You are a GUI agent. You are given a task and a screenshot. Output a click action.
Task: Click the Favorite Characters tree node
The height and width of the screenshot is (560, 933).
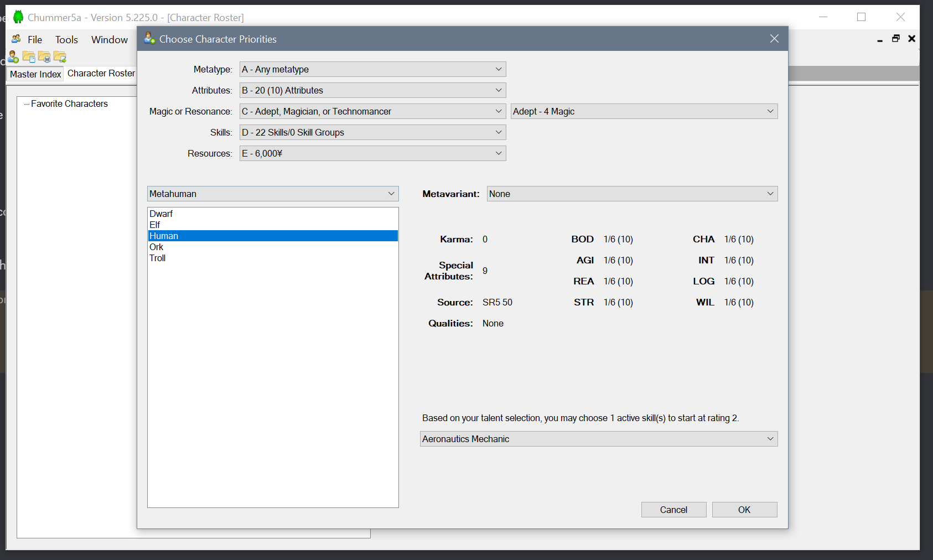click(69, 103)
